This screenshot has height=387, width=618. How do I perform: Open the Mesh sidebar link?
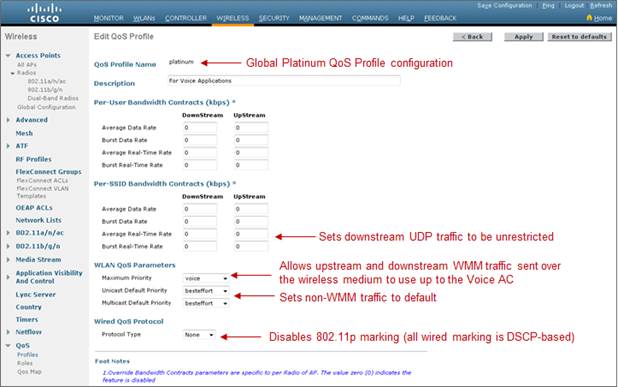(24, 133)
